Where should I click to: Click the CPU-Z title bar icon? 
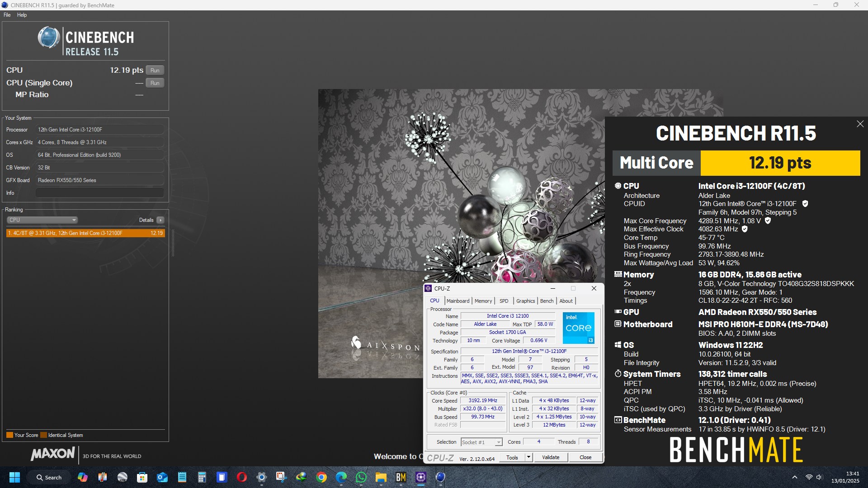click(x=428, y=288)
